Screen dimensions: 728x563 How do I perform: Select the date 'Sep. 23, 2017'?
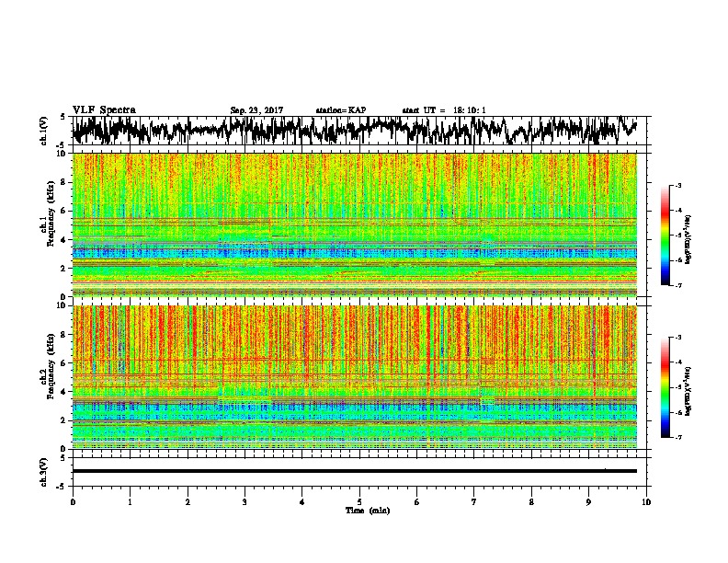click(x=256, y=110)
